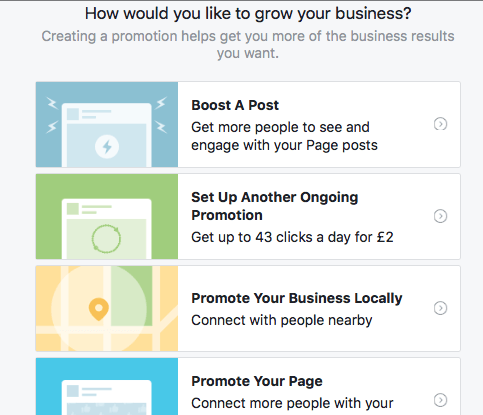Click the green circular refresh arrows icon
The height and width of the screenshot is (415, 483).
point(106,239)
